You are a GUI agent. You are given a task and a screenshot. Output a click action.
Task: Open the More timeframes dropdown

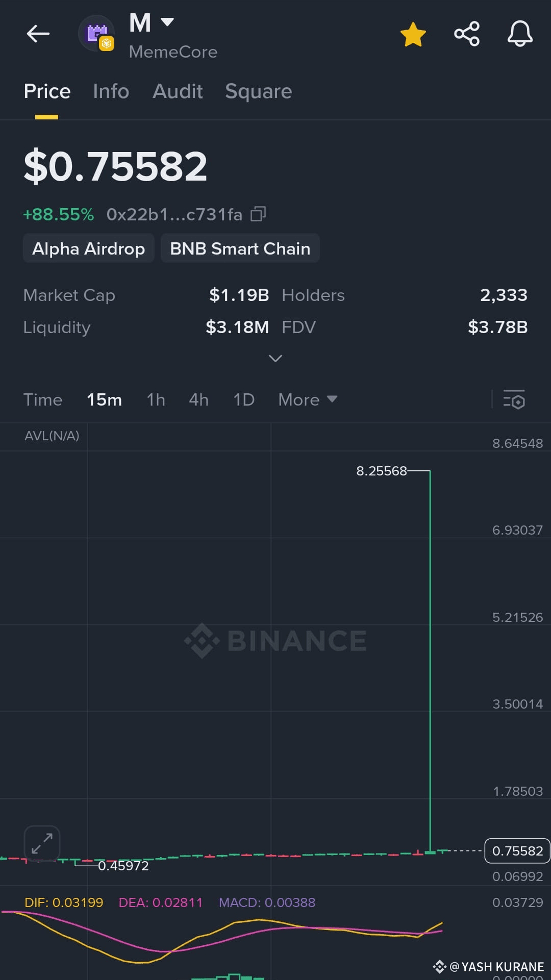[308, 399]
